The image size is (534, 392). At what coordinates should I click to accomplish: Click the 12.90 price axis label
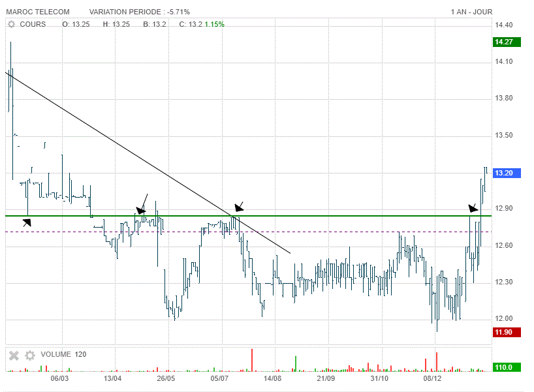pyautogui.click(x=504, y=209)
